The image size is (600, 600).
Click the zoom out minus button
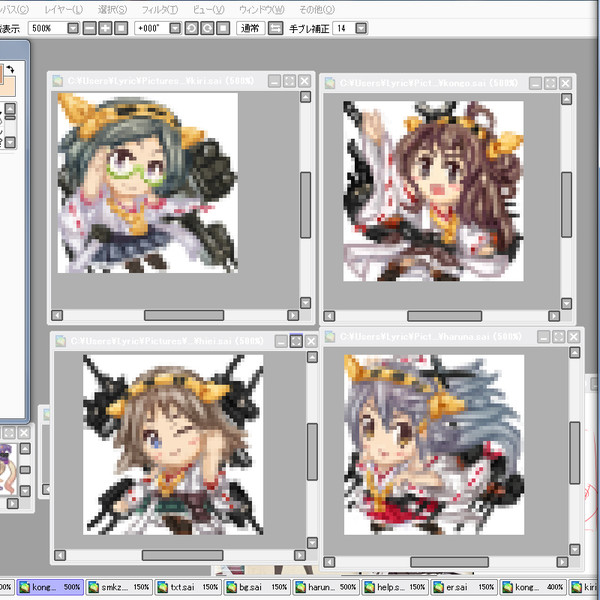pos(89,28)
